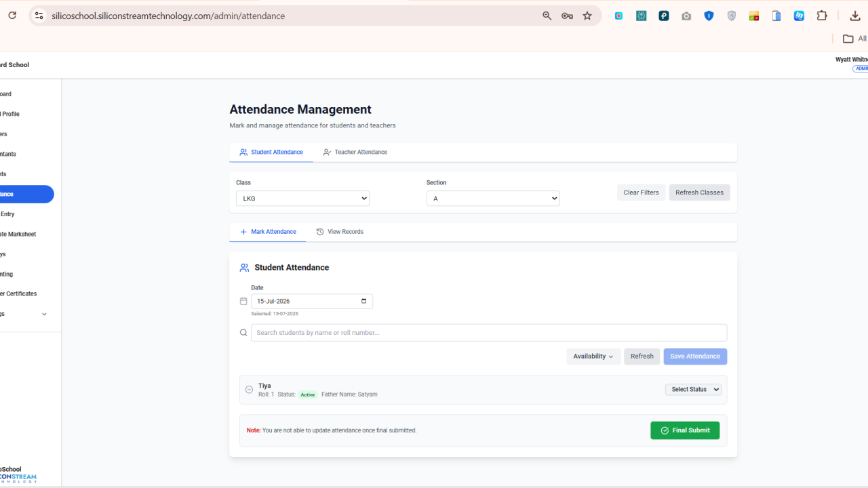Viewport: 868px width, 488px height.
Task: Open Transfer Certificates in sidebar
Action: coord(19,293)
